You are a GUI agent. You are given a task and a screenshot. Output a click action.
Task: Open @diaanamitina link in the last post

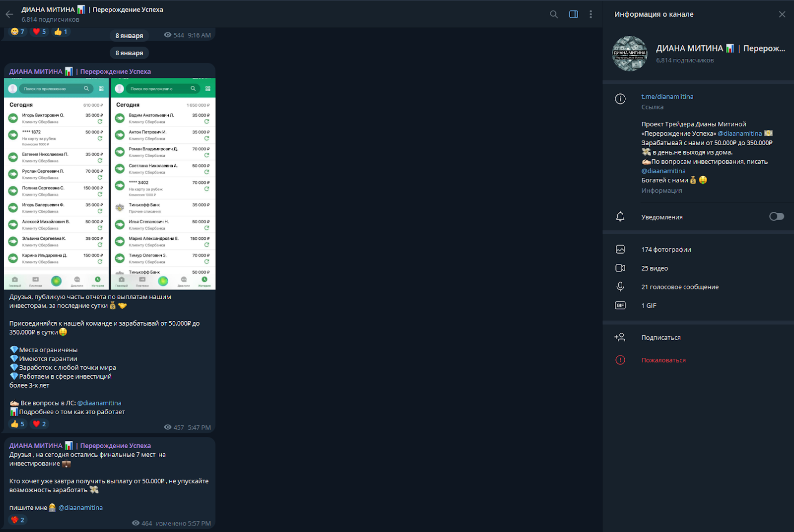point(80,508)
